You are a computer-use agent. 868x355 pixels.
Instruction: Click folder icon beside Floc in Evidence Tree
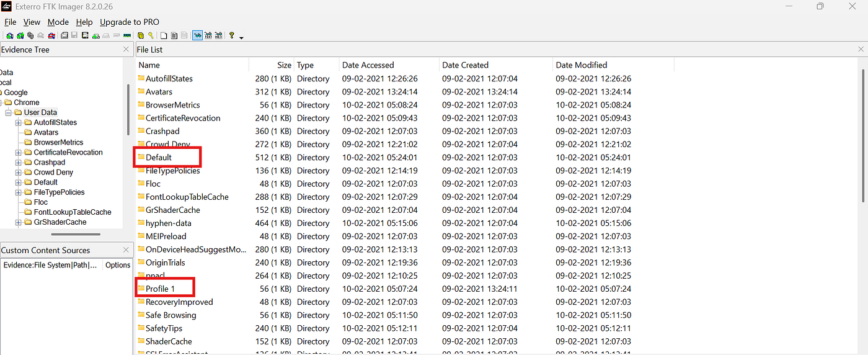point(29,202)
